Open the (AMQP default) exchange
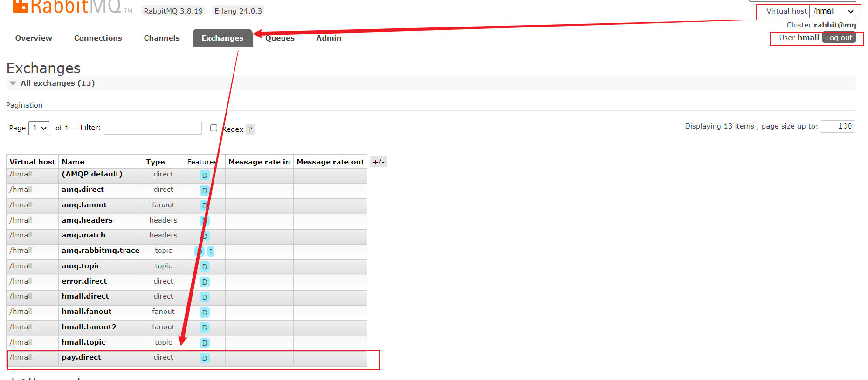 [92, 174]
